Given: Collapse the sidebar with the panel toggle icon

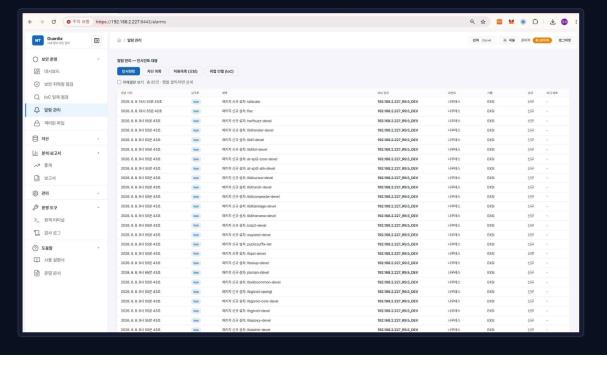Looking at the screenshot, I should (97, 40).
